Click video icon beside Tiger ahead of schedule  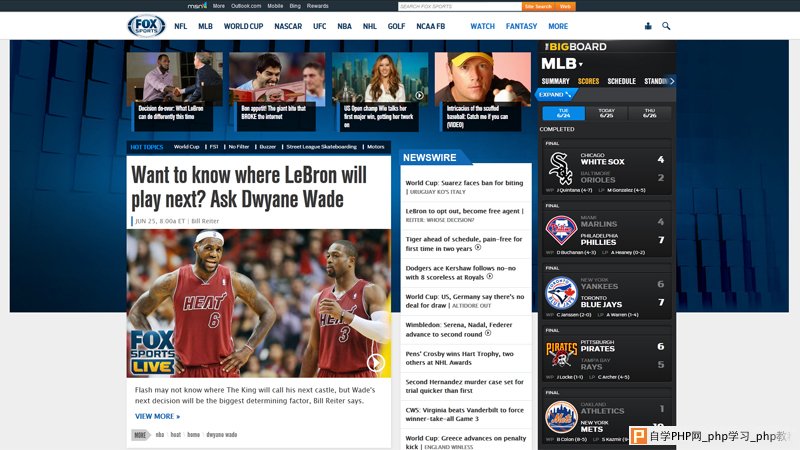tap(478, 248)
